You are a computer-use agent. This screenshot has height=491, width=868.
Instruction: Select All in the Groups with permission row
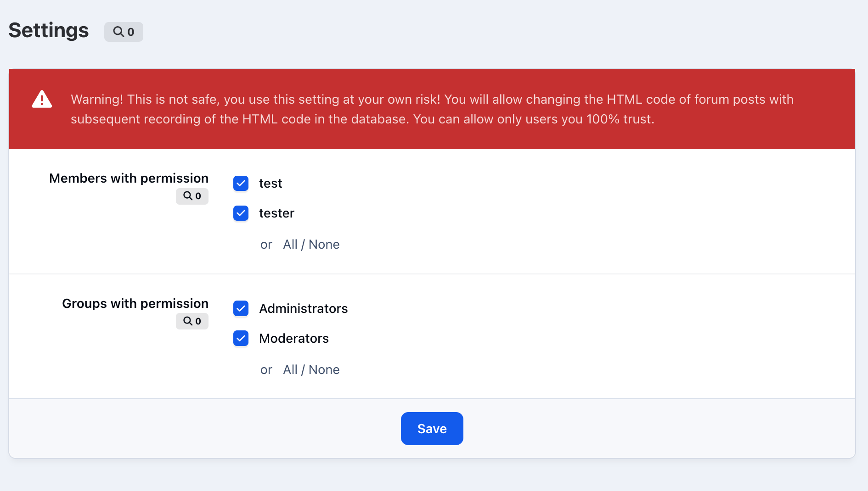pyautogui.click(x=290, y=370)
